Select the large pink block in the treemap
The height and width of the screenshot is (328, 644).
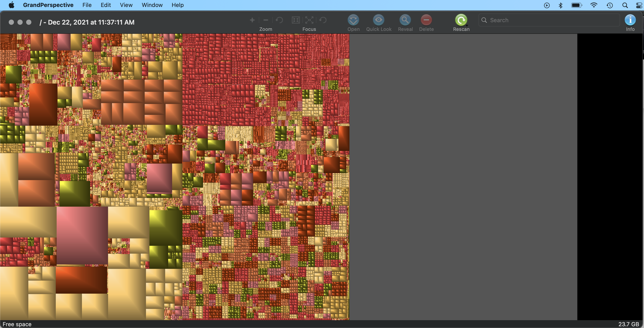click(82, 235)
